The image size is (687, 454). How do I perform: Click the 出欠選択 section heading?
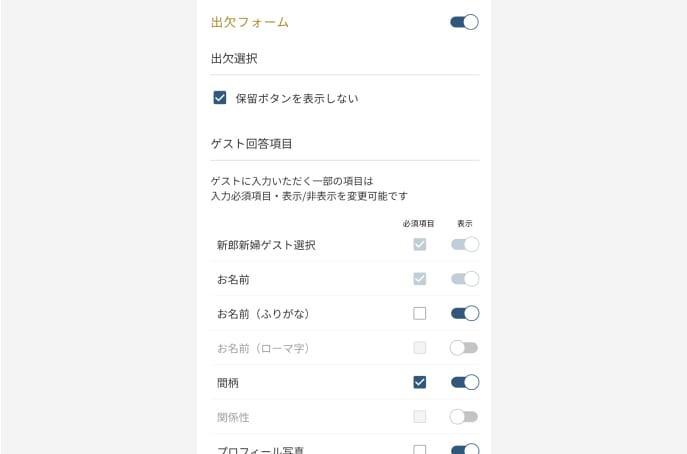coord(234,59)
